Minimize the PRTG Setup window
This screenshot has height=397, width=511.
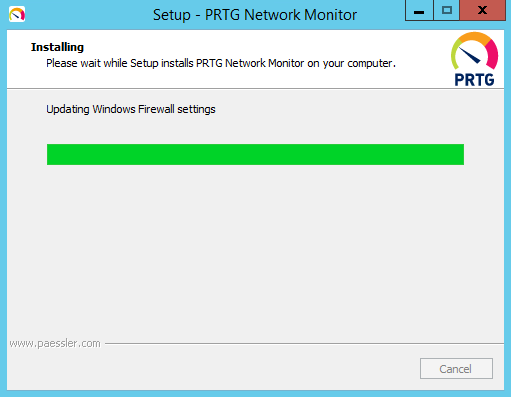419,11
